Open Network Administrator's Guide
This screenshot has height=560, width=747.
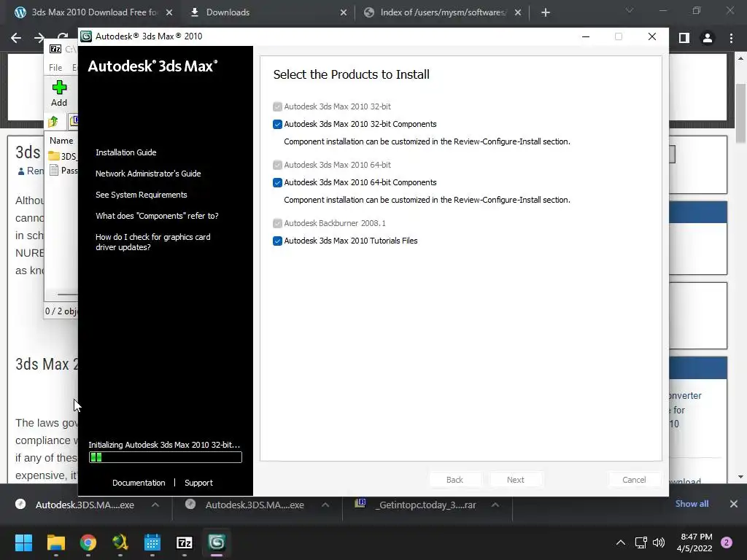148,174
